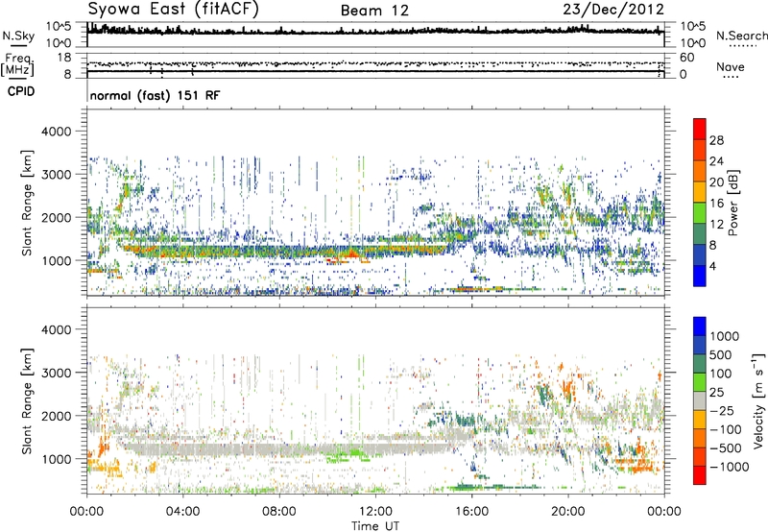The width and height of the screenshot is (768, 532).
Task: Click "Slant Range [km]" label of power panel
Action: point(27,203)
